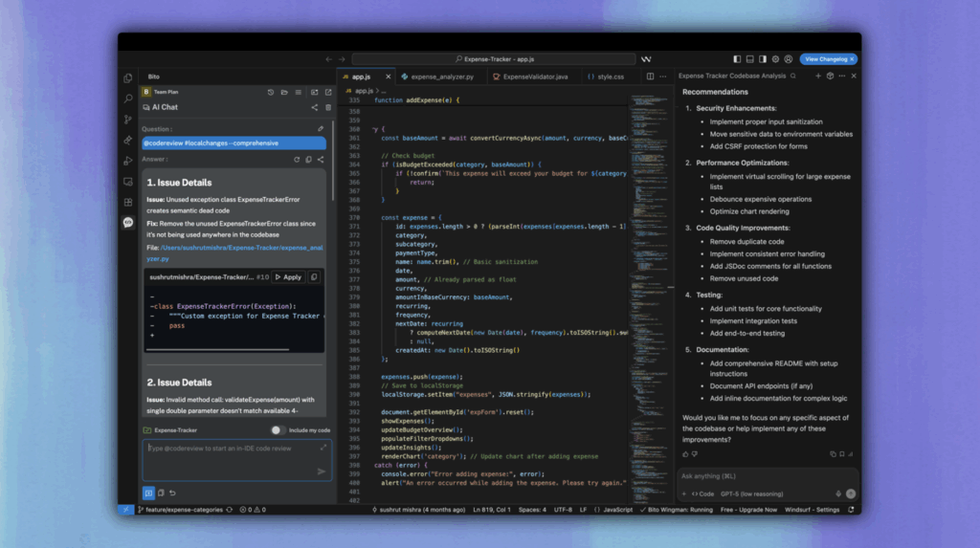
Task: Open the Source Control view
Action: pos(128,120)
